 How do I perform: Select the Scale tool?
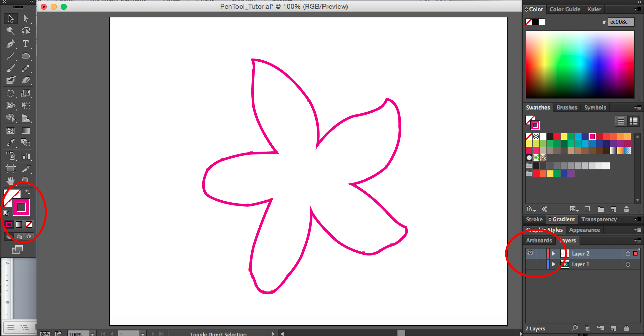26,94
